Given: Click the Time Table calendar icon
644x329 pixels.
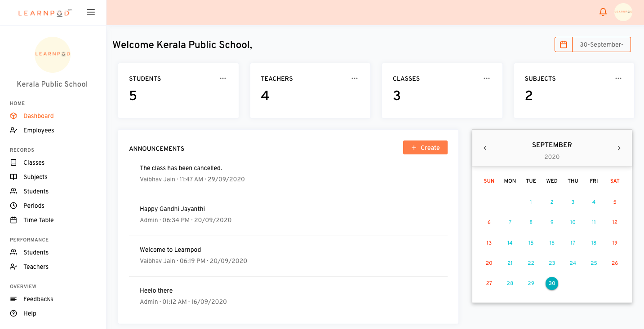Looking at the screenshot, I should (13, 220).
